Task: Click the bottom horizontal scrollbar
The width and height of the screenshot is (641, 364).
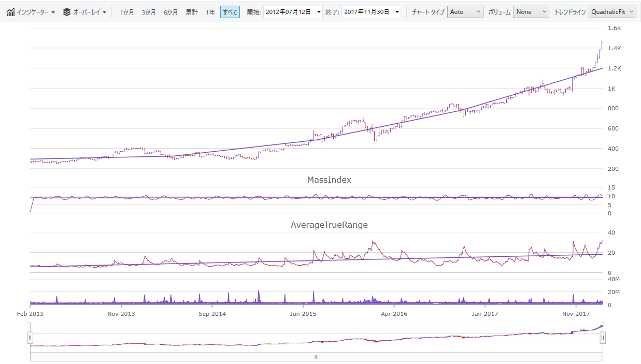Action: (x=316, y=357)
